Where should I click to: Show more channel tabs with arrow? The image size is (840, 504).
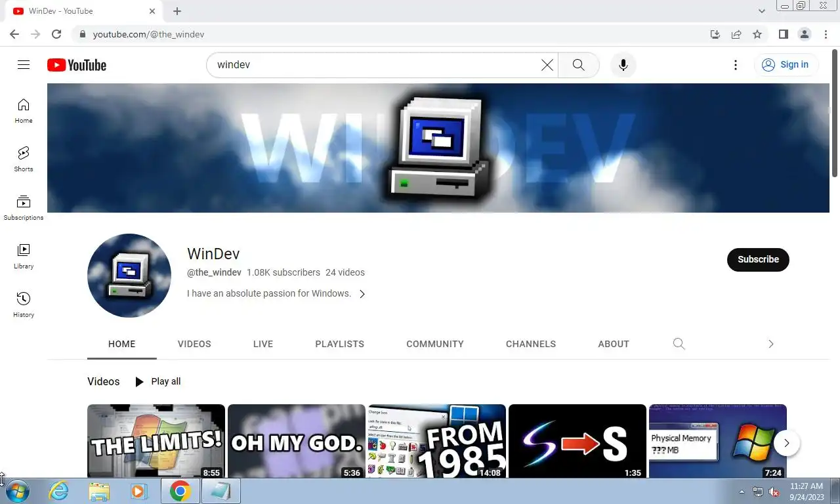click(x=771, y=344)
